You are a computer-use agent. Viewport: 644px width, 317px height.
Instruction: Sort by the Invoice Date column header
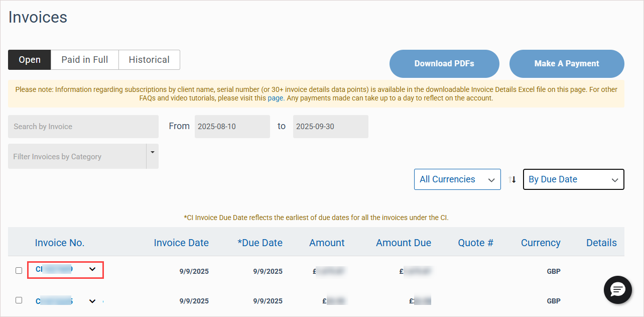(181, 243)
